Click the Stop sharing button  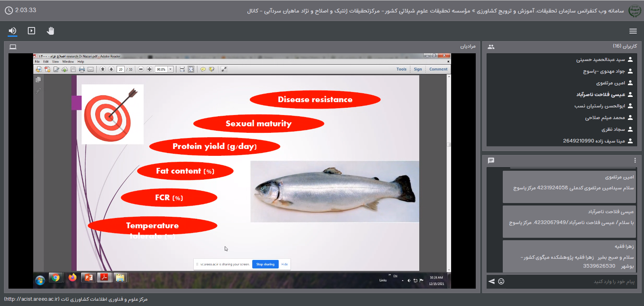(265, 264)
